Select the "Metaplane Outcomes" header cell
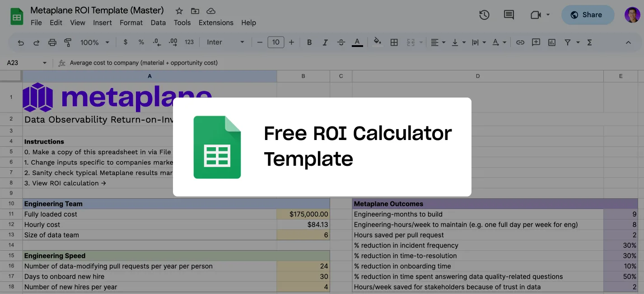The width and height of the screenshot is (644, 294). point(478,204)
